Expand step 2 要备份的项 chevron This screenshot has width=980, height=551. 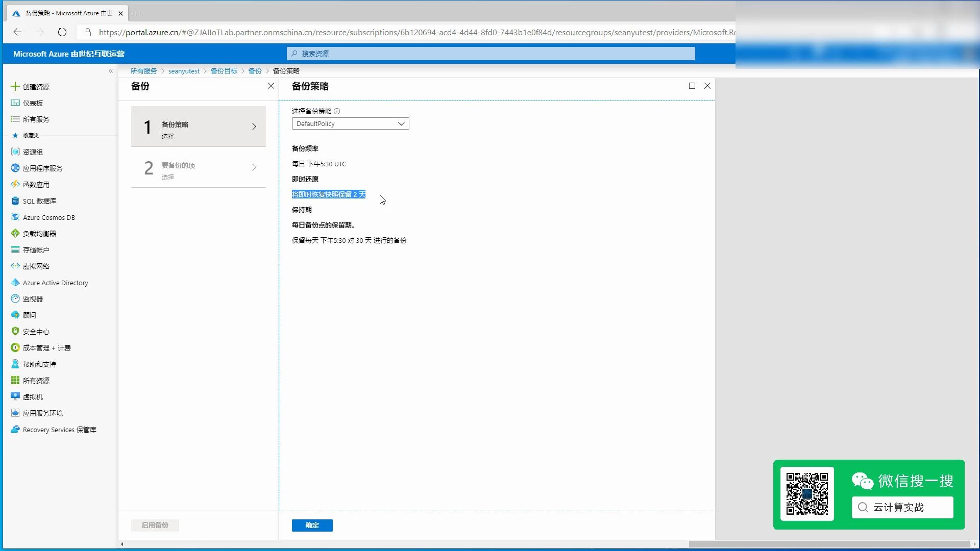tap(254, 167)
